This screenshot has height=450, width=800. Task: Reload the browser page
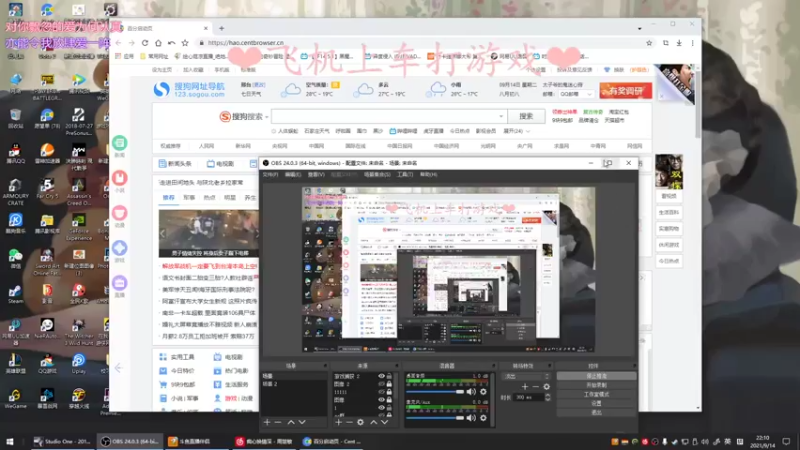point(145,43)
